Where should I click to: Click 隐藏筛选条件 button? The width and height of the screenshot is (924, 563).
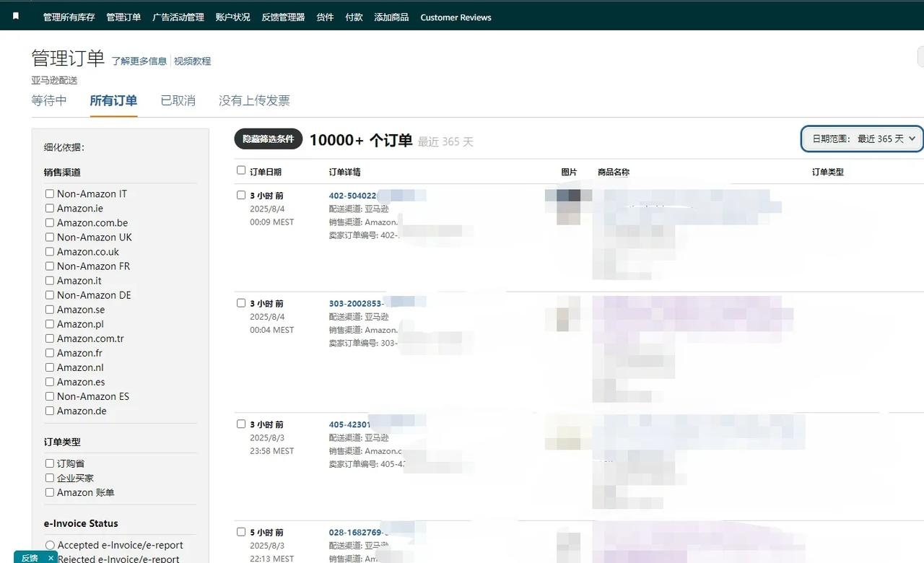tap(268, 139)
